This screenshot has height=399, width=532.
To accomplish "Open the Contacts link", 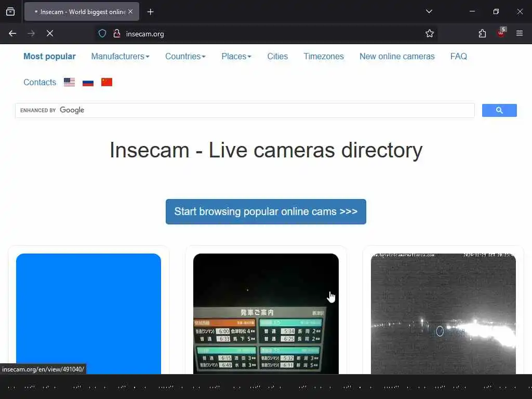I will (39, 83).
